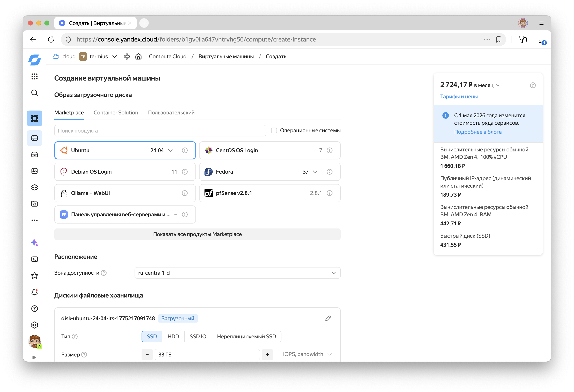The height and width of the screenshot is (392, 574).
Task: Switch to the Container Solution tab
Action: coord(116,113)
